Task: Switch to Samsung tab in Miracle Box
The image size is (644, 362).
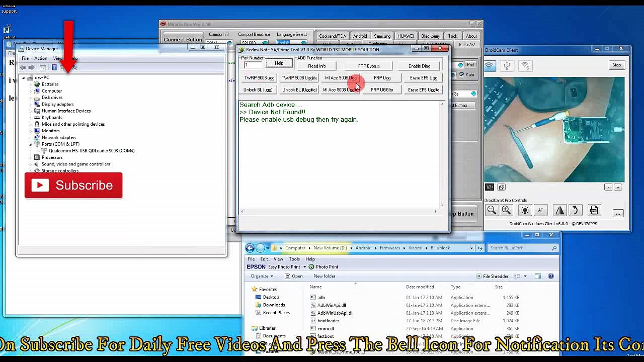Action: point(382,36)
